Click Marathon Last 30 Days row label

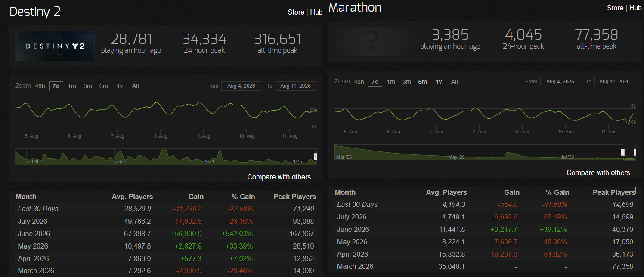click(357, 204)
